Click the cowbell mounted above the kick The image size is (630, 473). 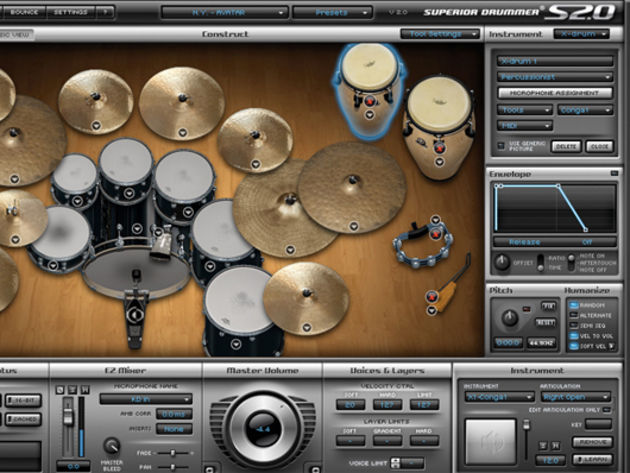162,245
